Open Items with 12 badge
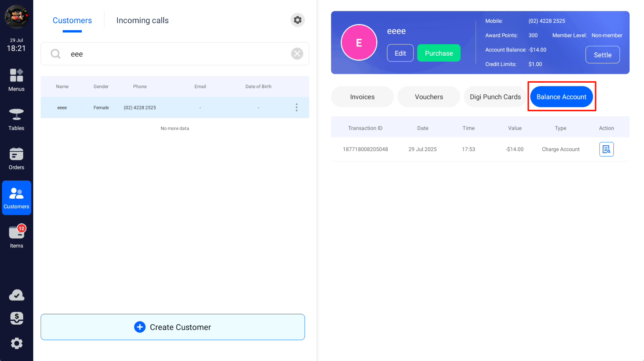Image resolution: width=644 pixels, height=361 pixels. [16, 237]
